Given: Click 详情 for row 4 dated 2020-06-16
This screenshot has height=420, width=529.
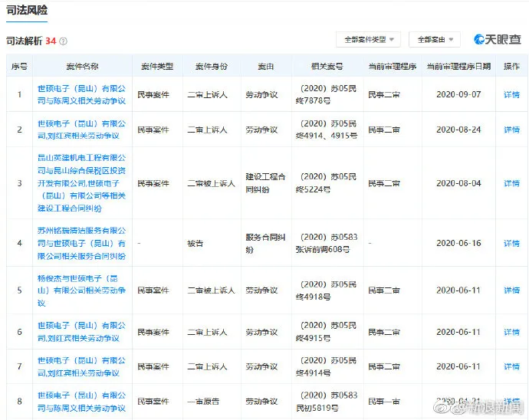Looking at the screenshot, I should point(511,243).
